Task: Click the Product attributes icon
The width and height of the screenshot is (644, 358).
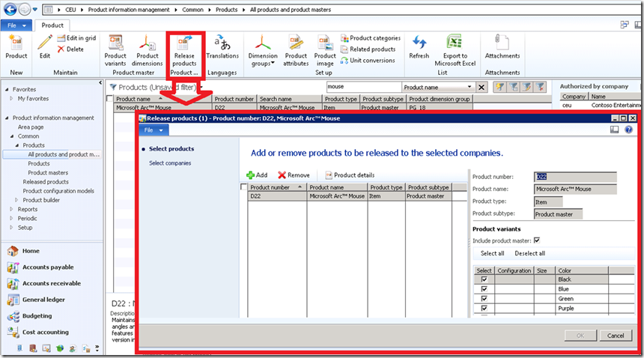Action: click(x=296, y=43)
